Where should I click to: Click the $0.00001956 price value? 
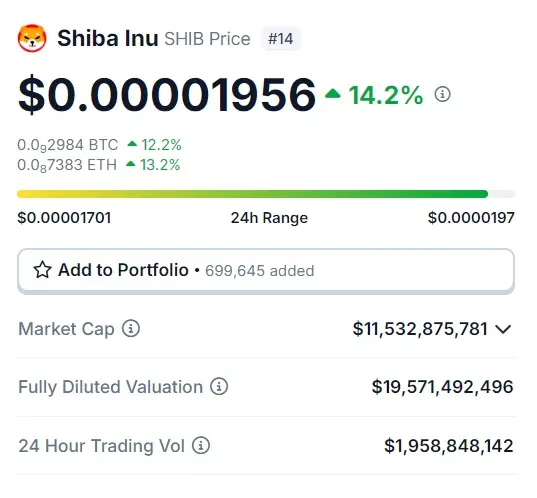coord(167,95)
